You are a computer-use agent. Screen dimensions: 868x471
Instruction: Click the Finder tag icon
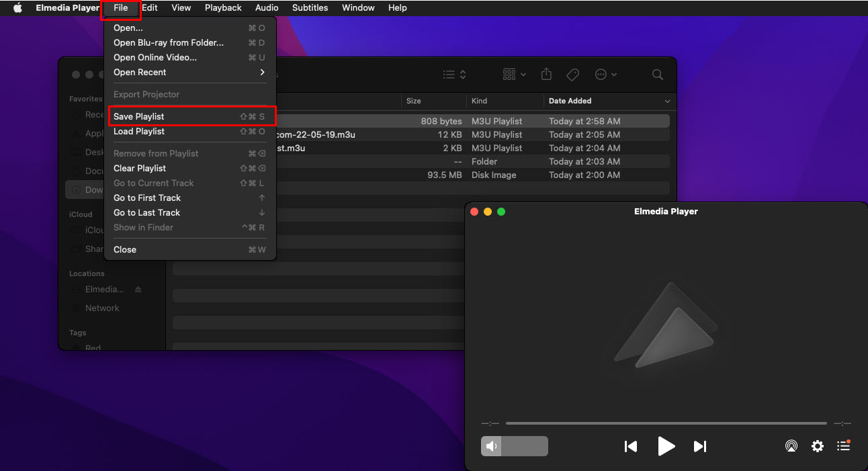[573, 75]
